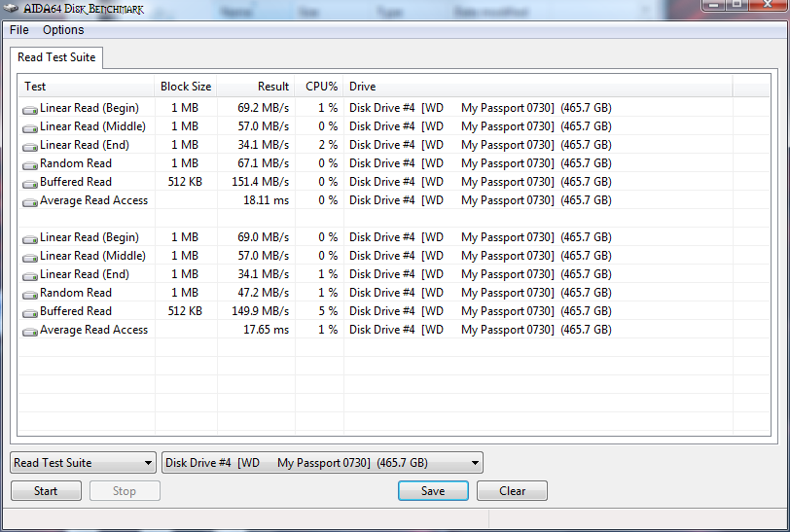The width and height of the screenshot is (790, 532).
Task: Clear the benchmark results
Action: pos(512,491)
